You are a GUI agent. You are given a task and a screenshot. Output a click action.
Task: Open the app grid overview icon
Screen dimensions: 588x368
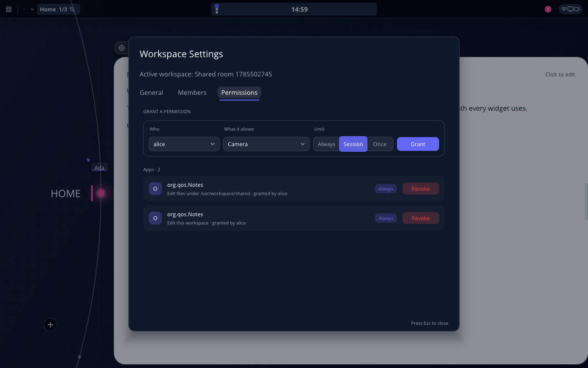click(x=9, y=9)
